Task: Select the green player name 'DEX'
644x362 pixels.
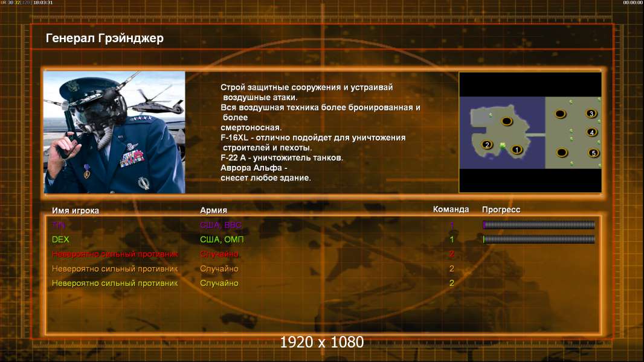Action: [x=60, y=240]
